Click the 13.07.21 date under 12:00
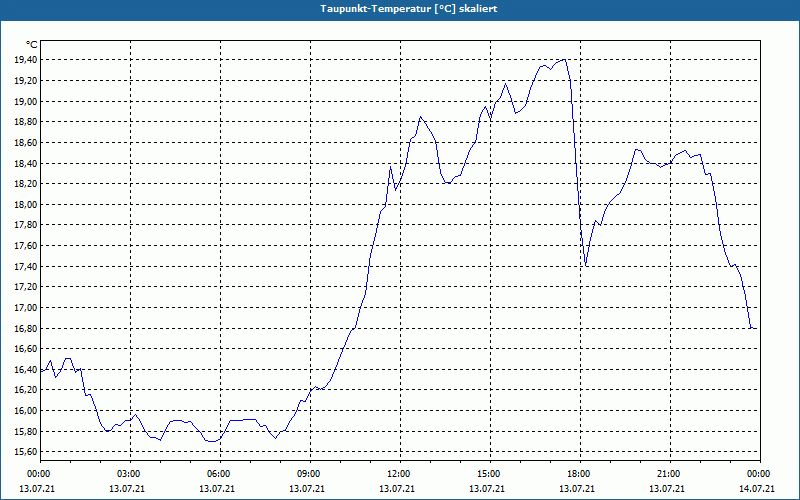The height and width of the screenshot is (500, 800). (397, 489)
